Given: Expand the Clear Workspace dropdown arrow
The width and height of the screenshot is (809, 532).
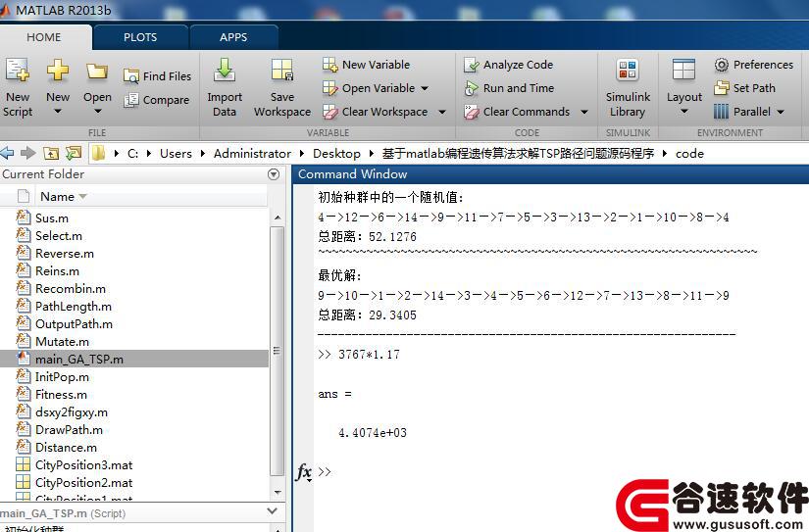Looking at the screenshot, I should [x=441, y=112].
